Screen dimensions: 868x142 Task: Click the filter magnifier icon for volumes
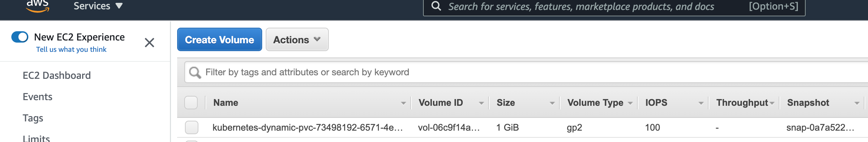[195, 72]
